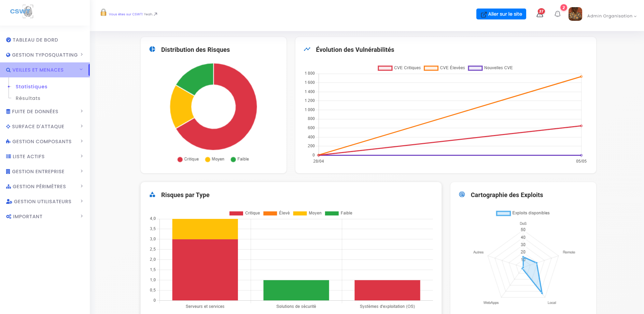The height and width of the screenshot is (314, 644).
Task: Click the alert icon showing 27 notifications
Action: click(540, 14)
